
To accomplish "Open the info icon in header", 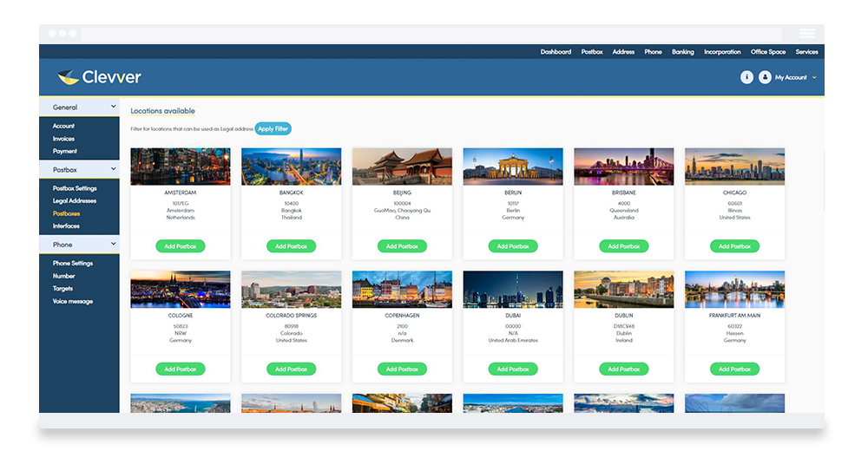I will (746, 77).
